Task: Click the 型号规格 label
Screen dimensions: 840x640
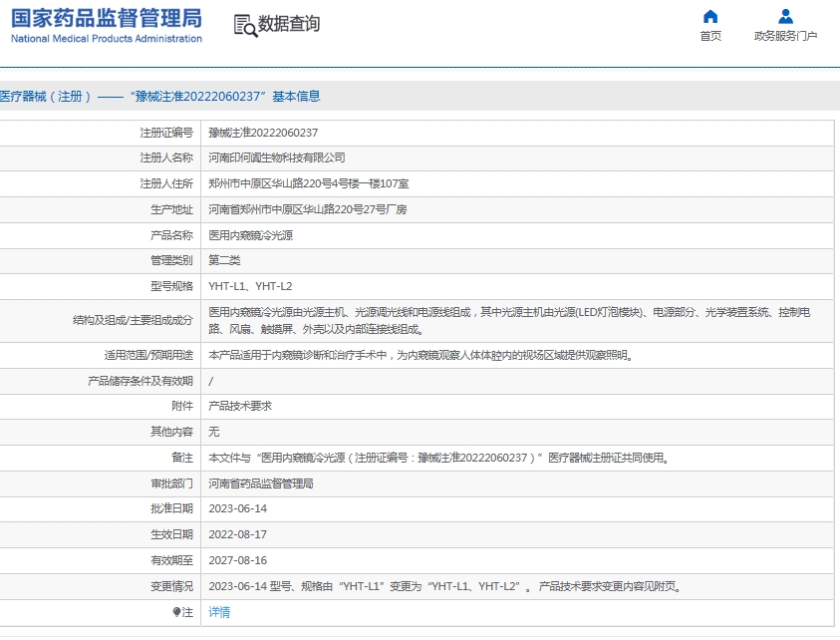Action: (172, 286)
